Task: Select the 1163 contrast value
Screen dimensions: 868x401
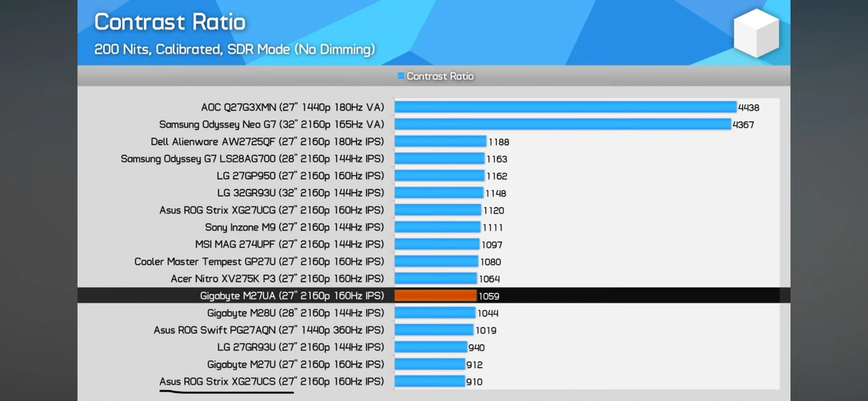Action: (x=497, y=159)
